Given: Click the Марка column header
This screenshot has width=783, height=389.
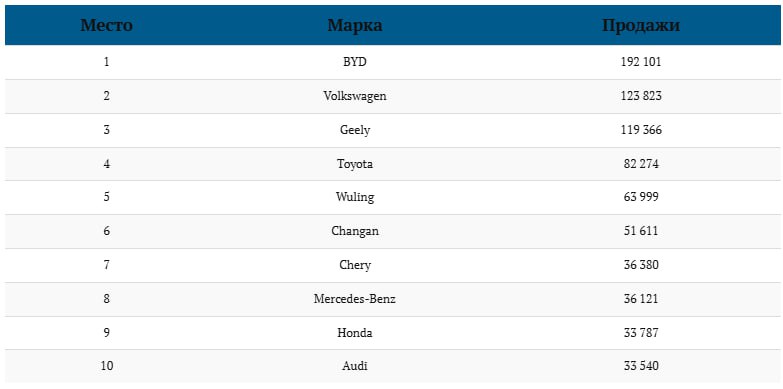Looking at the screenshot, I should pos(355,25).
